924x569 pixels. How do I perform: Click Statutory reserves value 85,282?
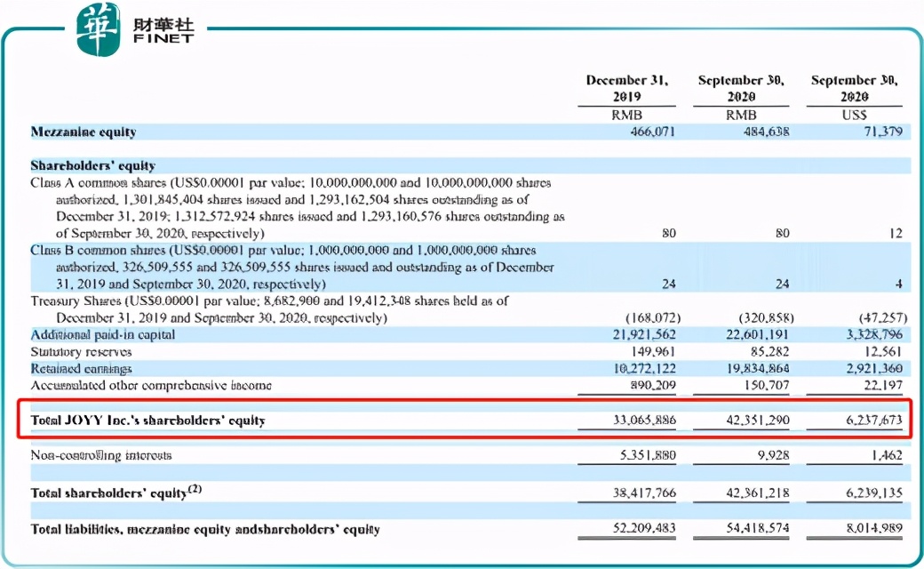(769, 352)
